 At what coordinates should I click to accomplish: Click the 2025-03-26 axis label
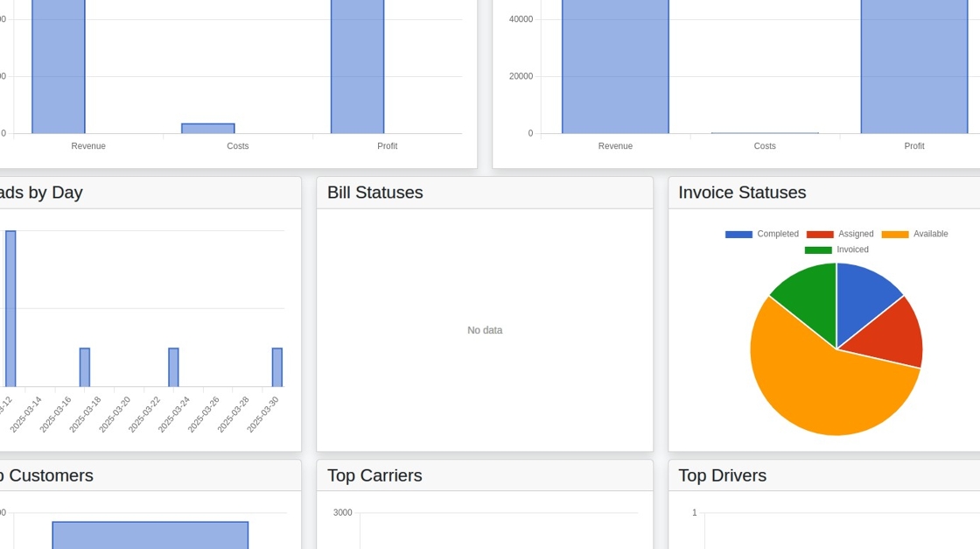point(203,414)
